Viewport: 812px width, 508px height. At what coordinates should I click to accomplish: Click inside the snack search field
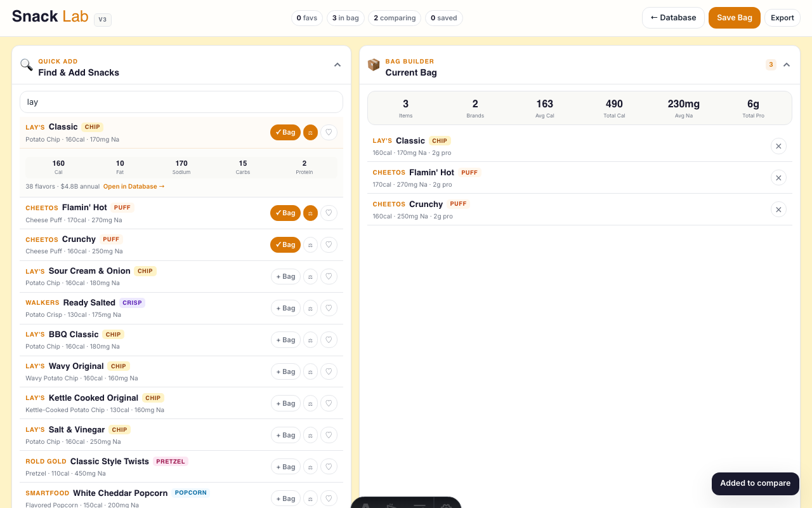181,102
